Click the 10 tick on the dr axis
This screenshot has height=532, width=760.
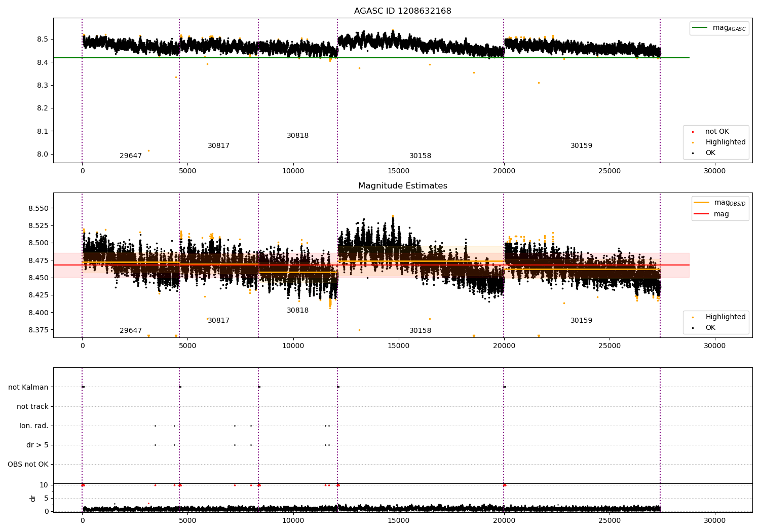pyautogui.click(x=44, y=485)
